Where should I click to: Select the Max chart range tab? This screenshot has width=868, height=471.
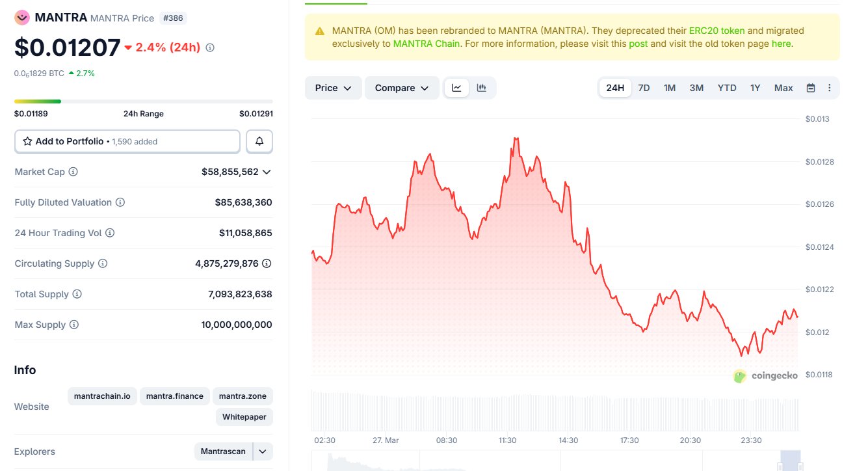pos(783,88)
